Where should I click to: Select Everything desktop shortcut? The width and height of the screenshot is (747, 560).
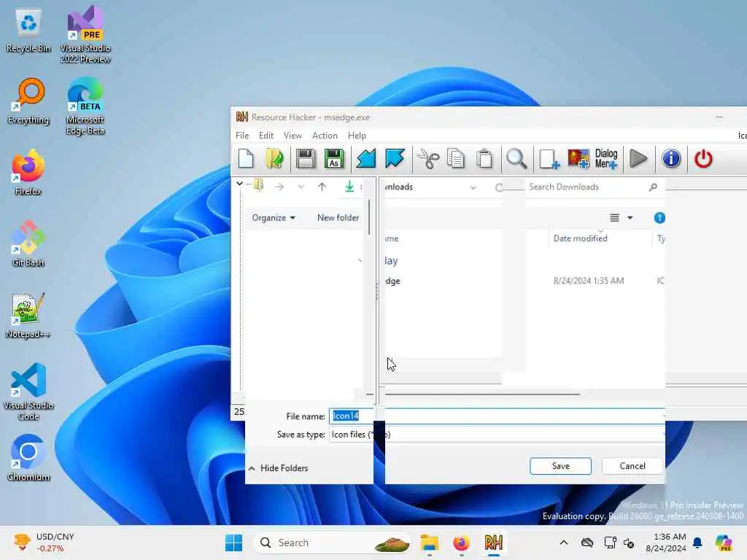point(28,102)
